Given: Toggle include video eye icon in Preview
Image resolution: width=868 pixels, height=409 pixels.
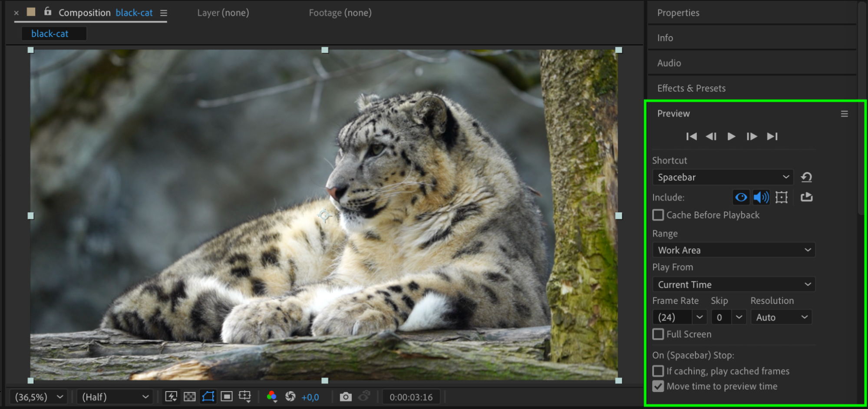Looking at the screenshot, I should point(741,198).
